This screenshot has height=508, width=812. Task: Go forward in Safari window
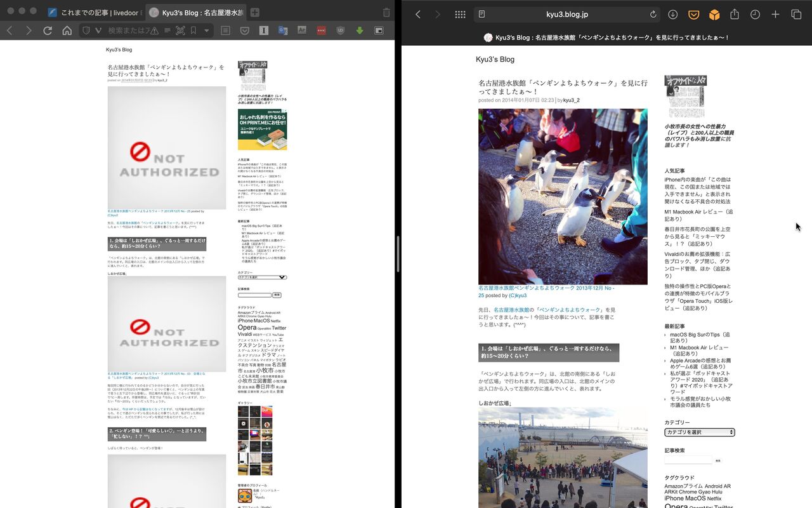[x=437, y=15]
